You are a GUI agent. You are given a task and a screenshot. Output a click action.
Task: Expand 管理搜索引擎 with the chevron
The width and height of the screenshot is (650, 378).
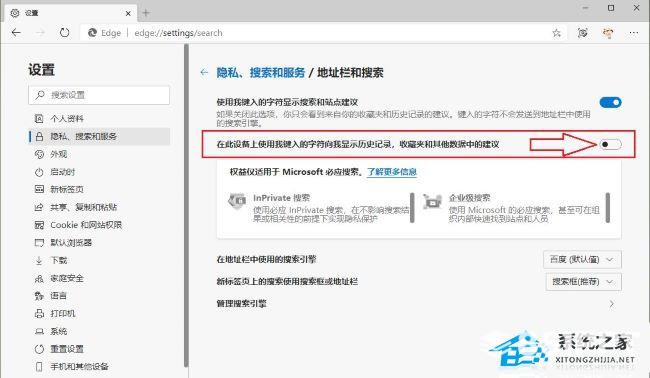point(612,304)
